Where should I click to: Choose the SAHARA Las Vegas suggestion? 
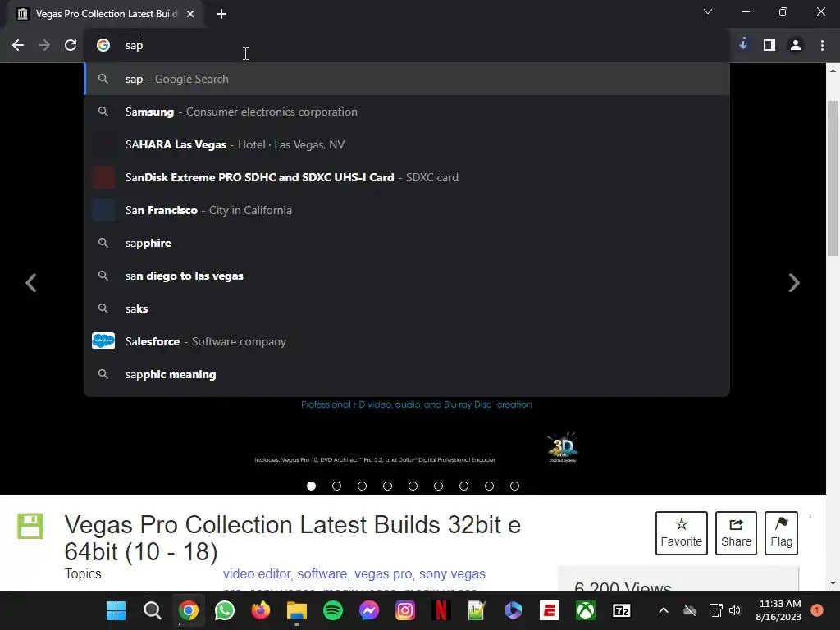pyautogui.click(x=407, y=144)
